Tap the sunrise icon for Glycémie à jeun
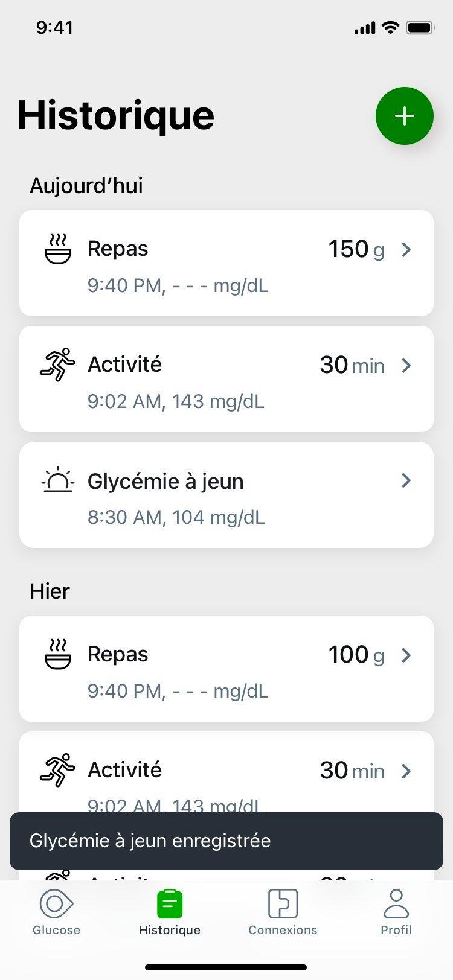The width and height of the screenshot is (453, 980). [58, 481]
